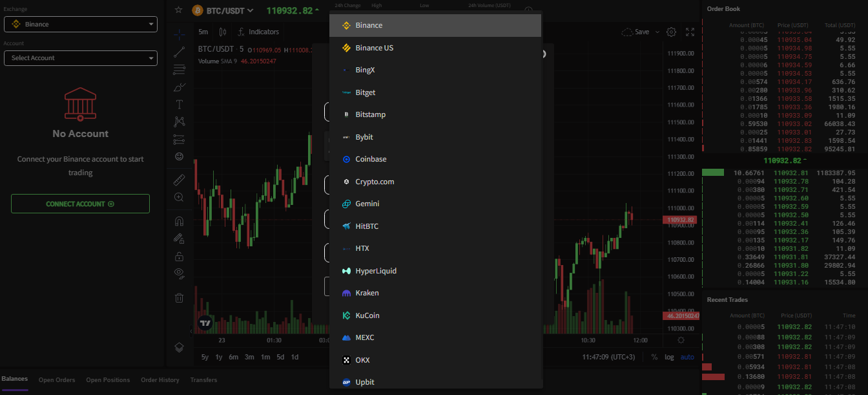
Task: Open the Select Account dropdown
Action: [81, 58]
